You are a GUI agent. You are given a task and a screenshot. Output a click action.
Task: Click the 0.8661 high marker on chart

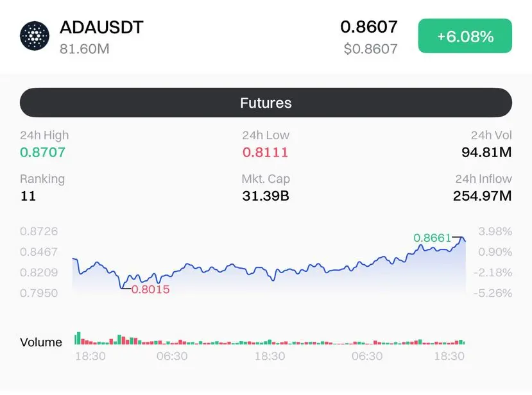pyautogui.click(x=433, y=238)
